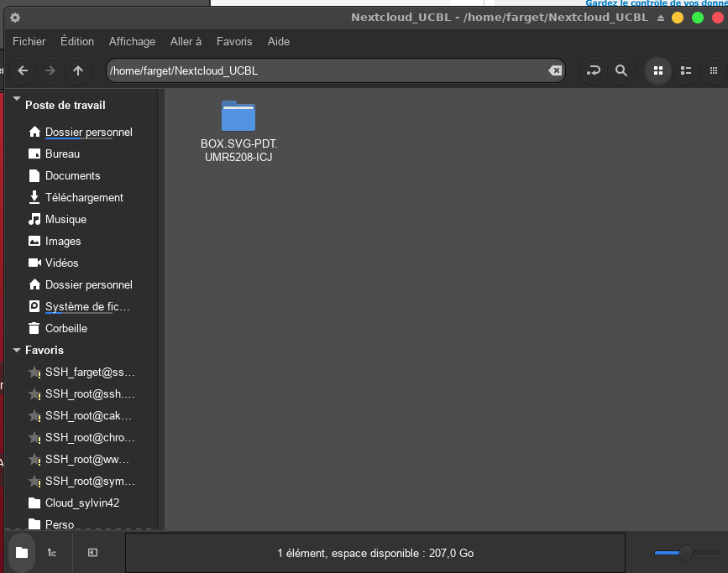
Task: Show places sidebar via bottom-left folder button
Action: [x=22, y=553]
